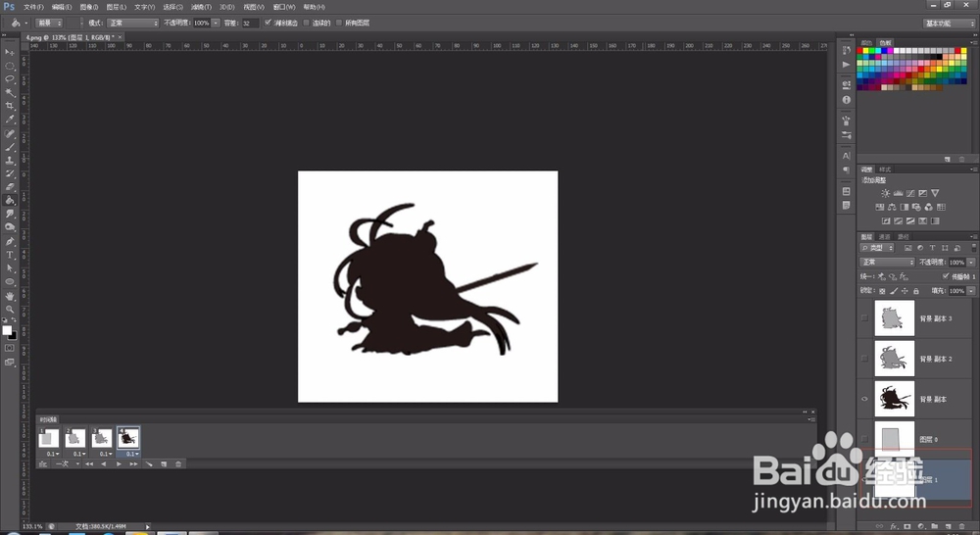Select the Clone Stamp tool
Viewport: 980px width, 535px height.
point(10,160)
